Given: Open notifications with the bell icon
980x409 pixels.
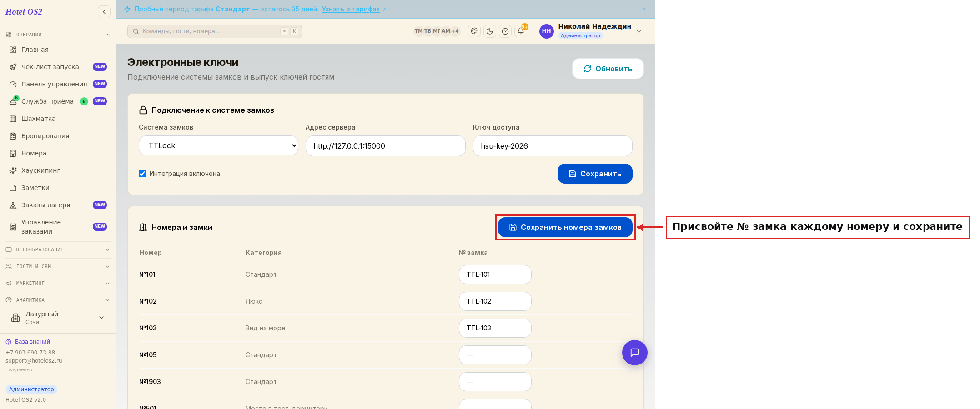Looking at the screenshot, I should (x=521, y=31).
